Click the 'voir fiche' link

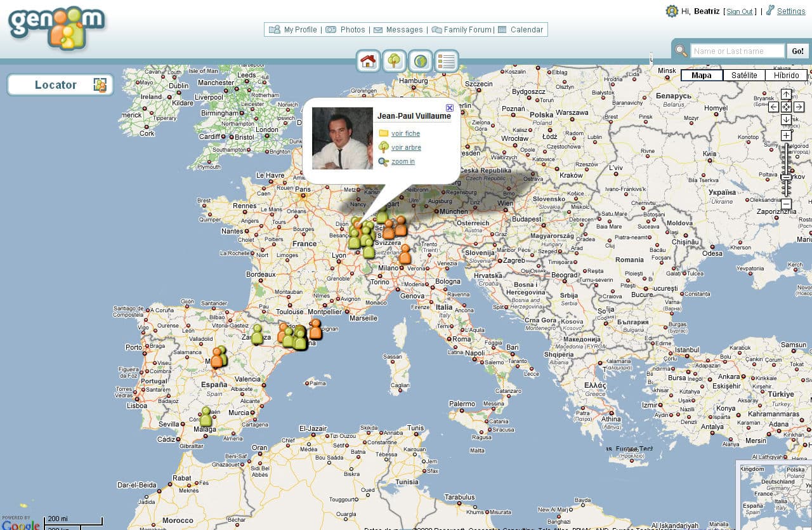(405, 133)
